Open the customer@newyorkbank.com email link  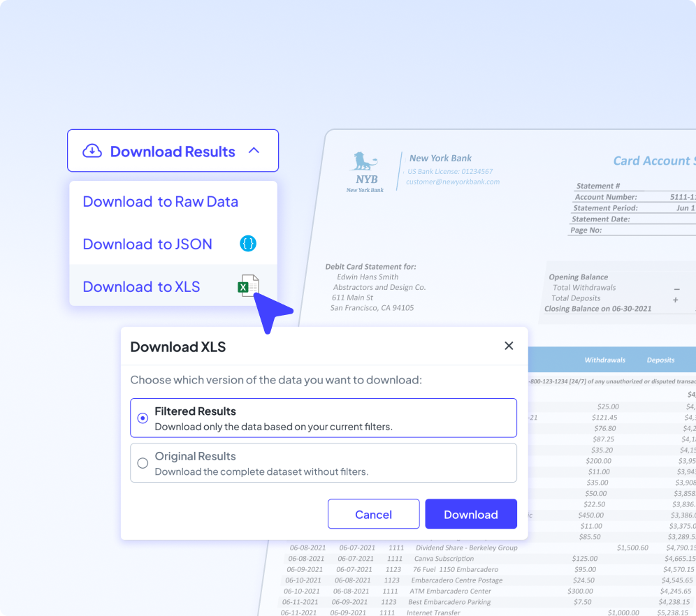pos(454,182)
